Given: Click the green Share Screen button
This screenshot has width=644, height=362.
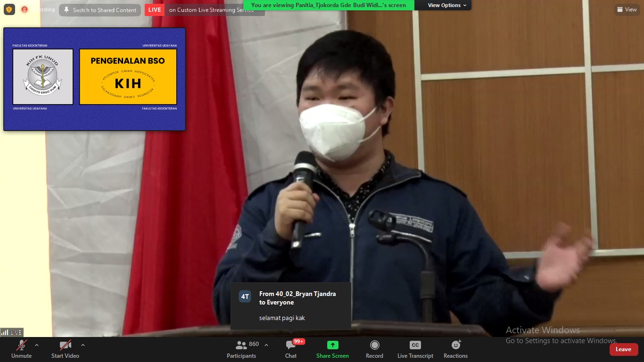Looking at the screenshot, I should tap(332, 349).
